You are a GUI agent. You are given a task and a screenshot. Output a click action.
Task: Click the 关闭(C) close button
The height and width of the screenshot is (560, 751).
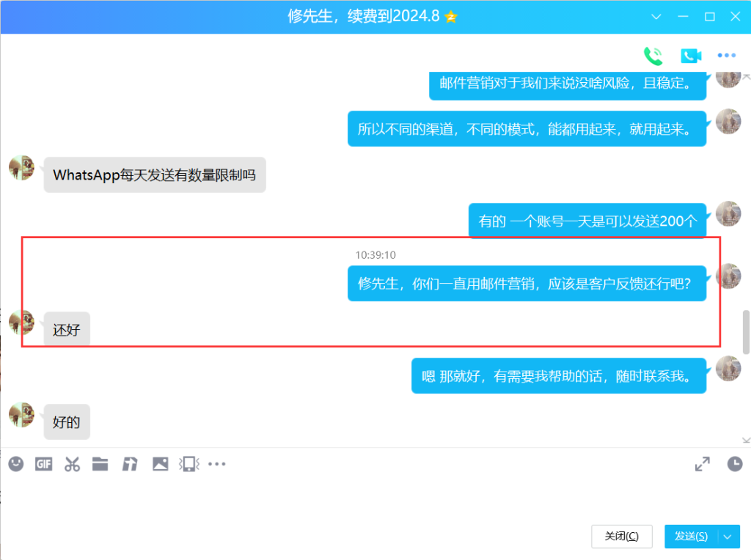621,537
